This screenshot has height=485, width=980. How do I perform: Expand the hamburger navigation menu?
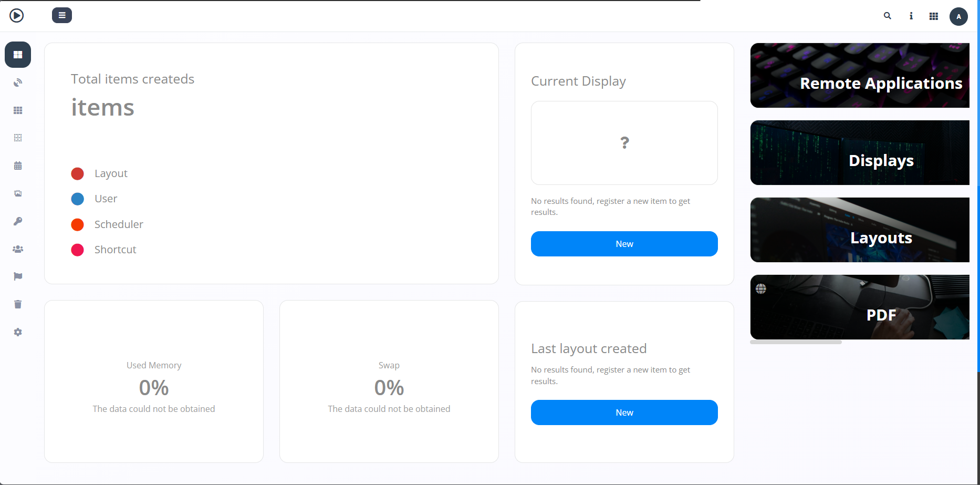pos(61,15)
